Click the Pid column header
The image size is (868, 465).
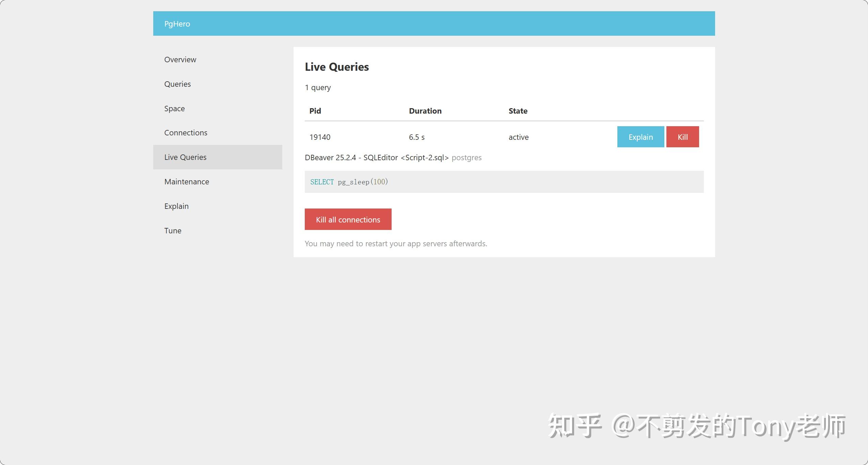click(315, 111)
